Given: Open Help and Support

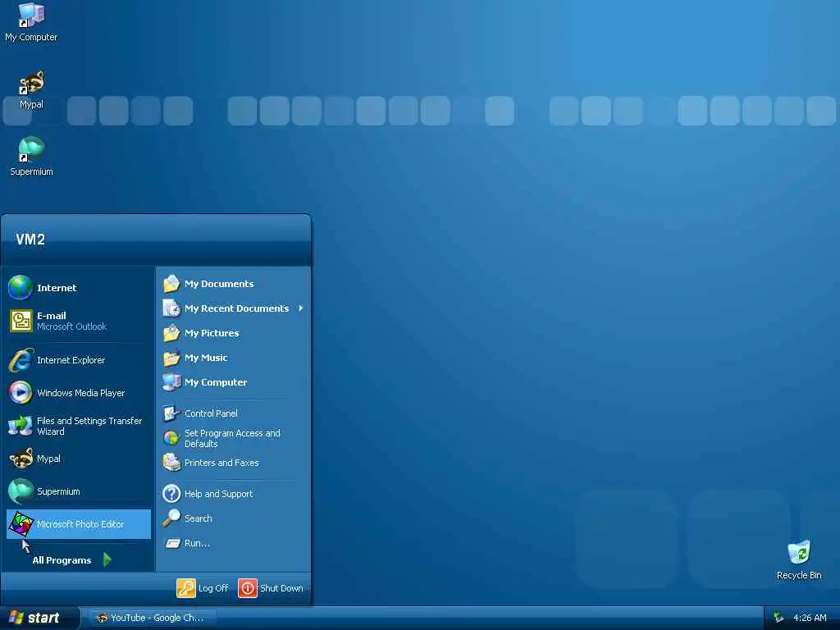Looking at the screenshot, I should (234, 493).
